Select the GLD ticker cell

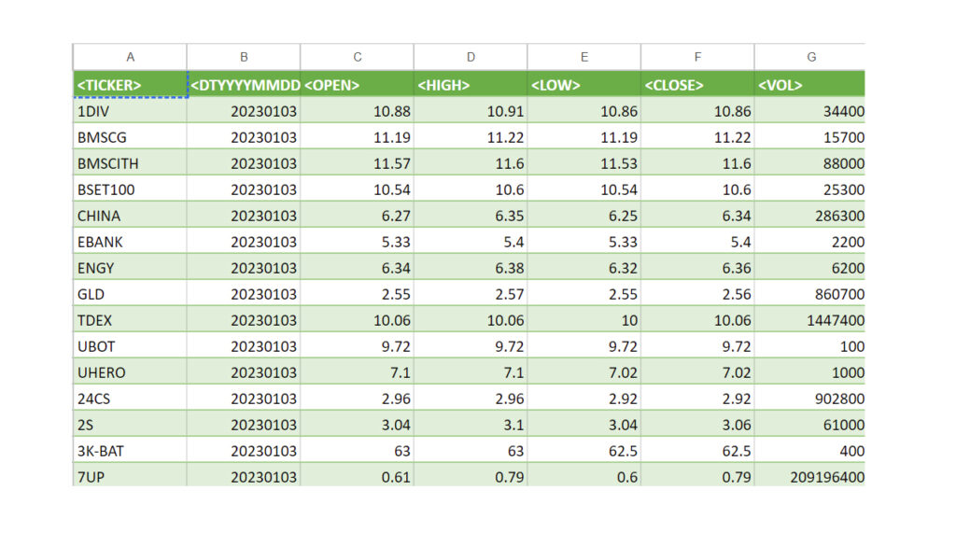(130, 294)
